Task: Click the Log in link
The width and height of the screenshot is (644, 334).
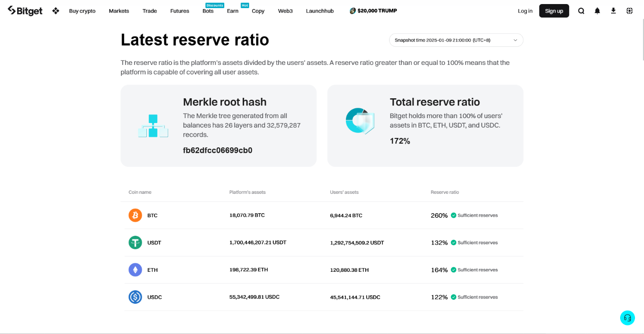Action: tap(525, 10)
